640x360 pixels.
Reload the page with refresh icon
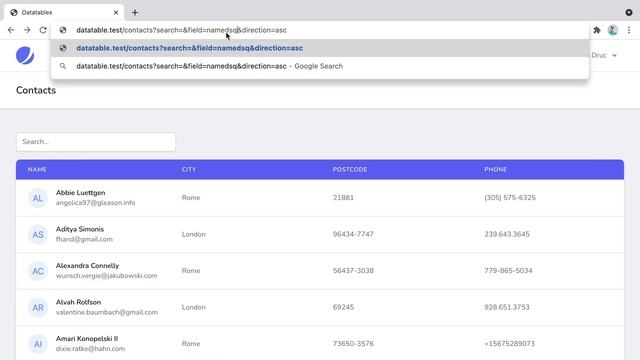43,30
